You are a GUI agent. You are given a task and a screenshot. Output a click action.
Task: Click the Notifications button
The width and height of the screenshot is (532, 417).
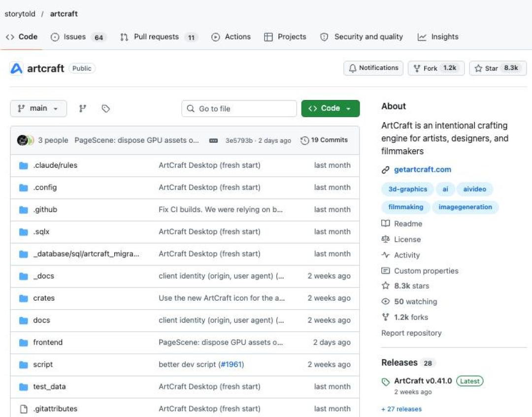[x=373, y=68]
